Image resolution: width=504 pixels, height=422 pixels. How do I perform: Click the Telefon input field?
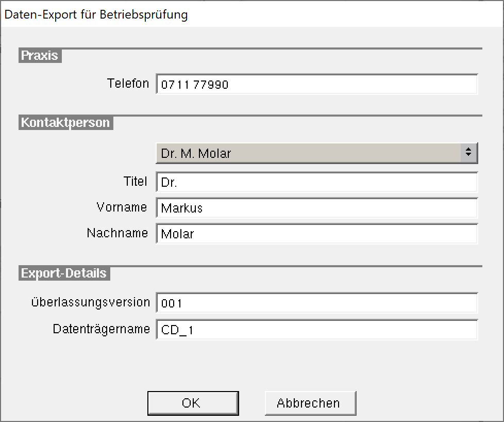pyautogui.click(x=316, y=84)
